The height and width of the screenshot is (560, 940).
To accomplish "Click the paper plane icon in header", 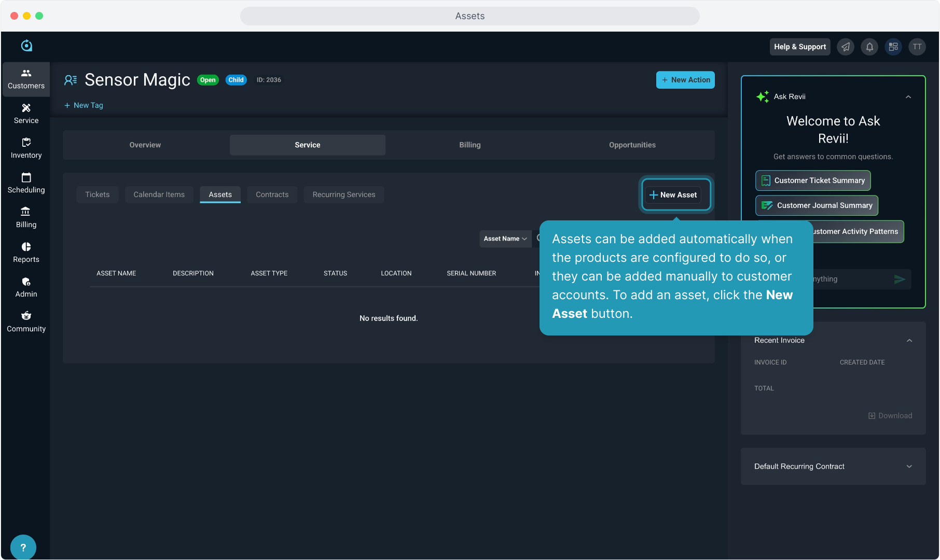I will coord(846,47).
